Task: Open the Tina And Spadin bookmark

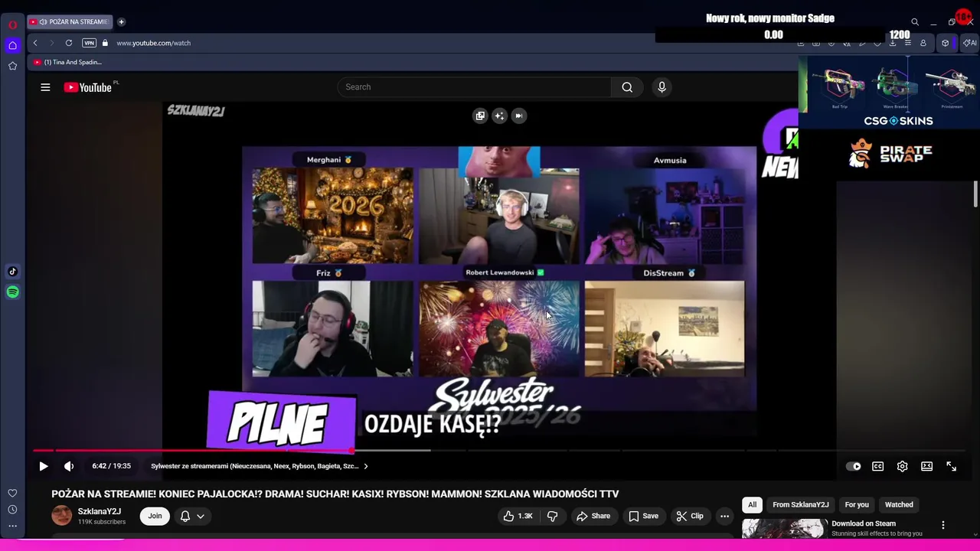Action: (67, 62)
